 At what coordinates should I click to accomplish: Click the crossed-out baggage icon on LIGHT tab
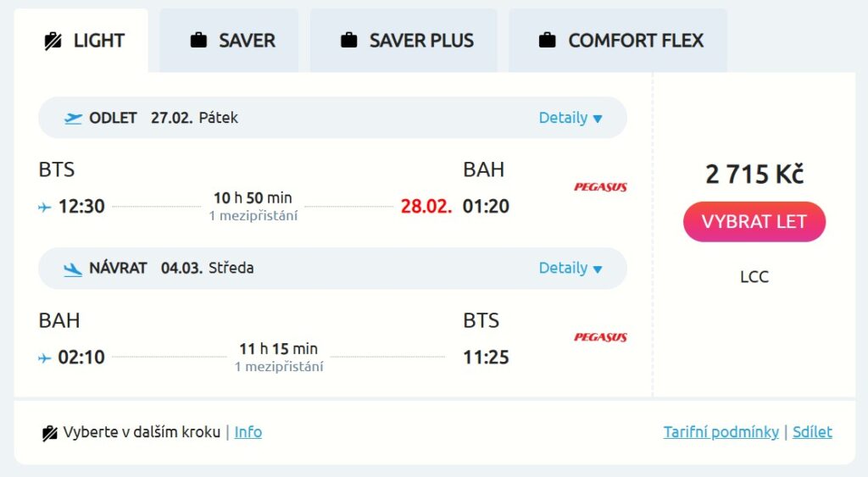coord(53,41)
